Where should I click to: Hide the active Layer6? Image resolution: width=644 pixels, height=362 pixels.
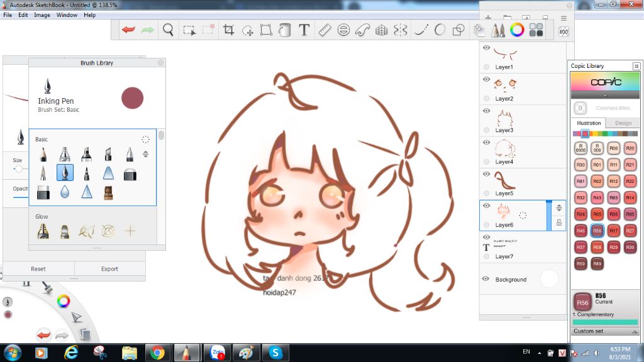point(486,206)
